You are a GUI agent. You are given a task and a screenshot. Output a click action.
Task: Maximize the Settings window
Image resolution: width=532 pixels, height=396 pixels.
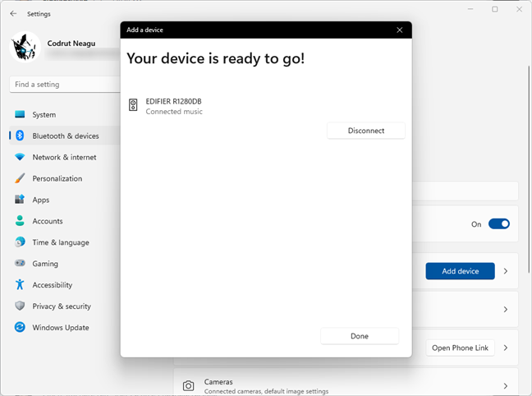(x=495, y=9)
